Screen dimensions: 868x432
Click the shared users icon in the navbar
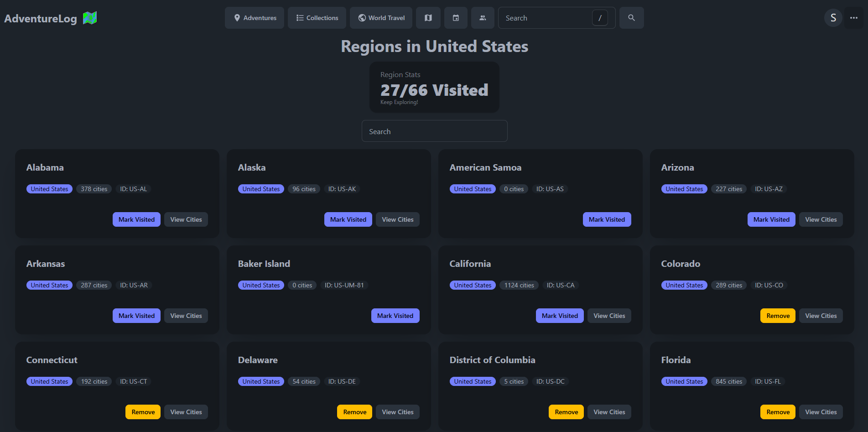coord(483,18)
